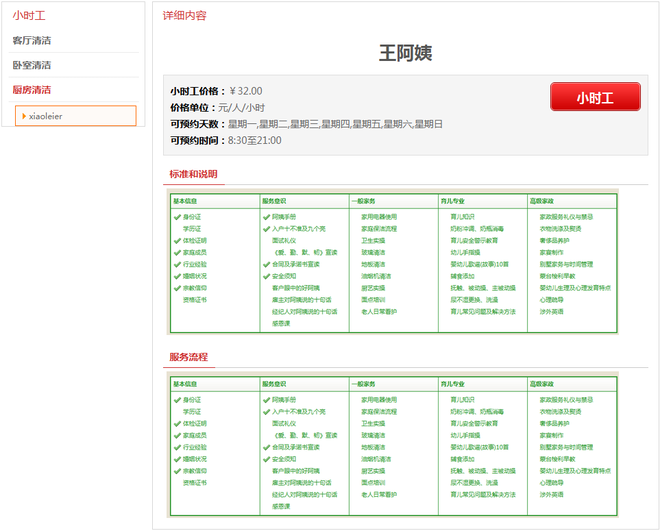Click 体检证明 checkmark in 标准和说明 table

pyautogui.click(x=177, y=240)
